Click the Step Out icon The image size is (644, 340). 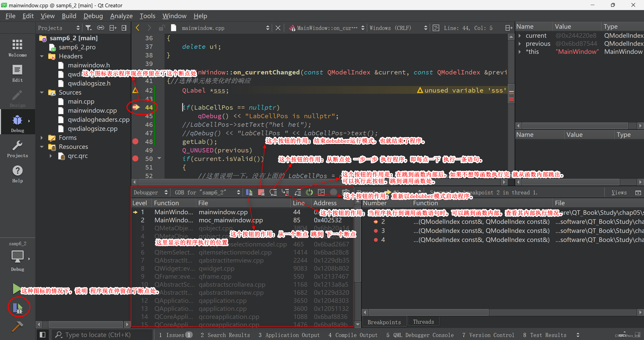[297, 192]
